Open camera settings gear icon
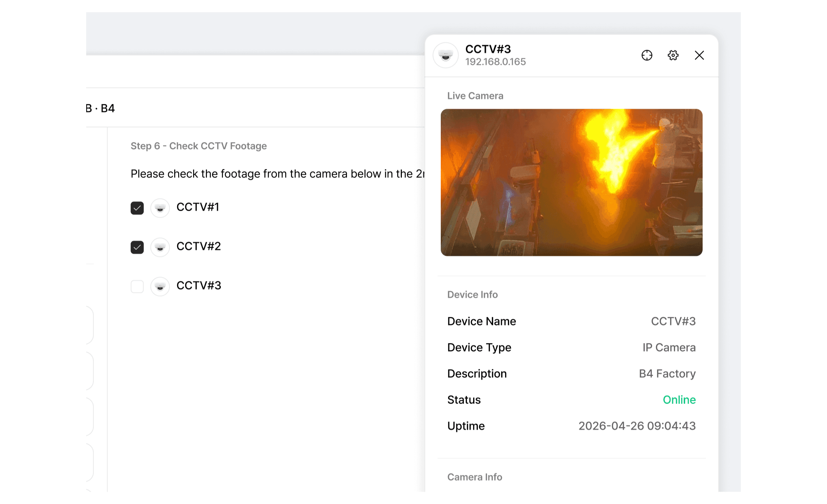Viewport: 827px width, 504px height. click(x=673, y=55)
